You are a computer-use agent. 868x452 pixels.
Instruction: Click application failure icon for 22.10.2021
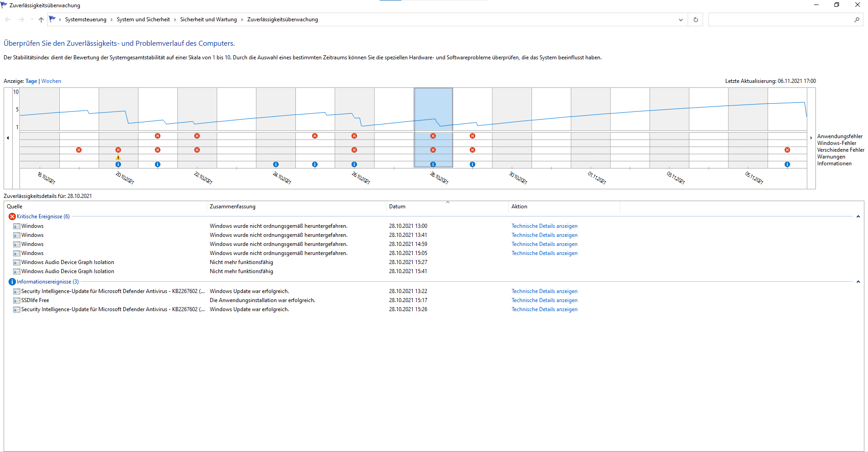197,136
